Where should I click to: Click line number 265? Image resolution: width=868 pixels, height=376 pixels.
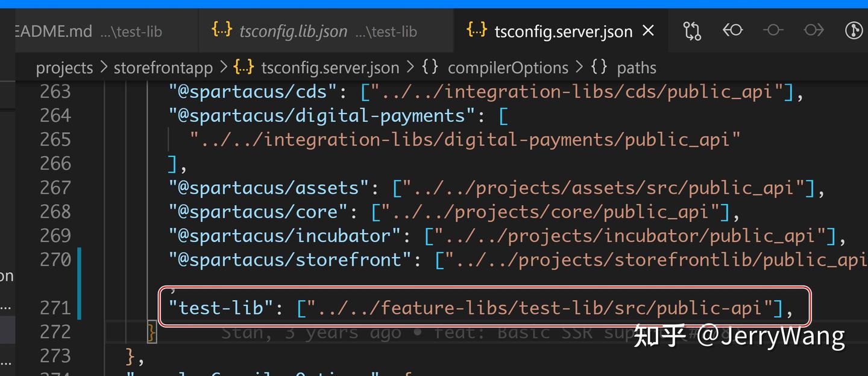tap(55, 139)
